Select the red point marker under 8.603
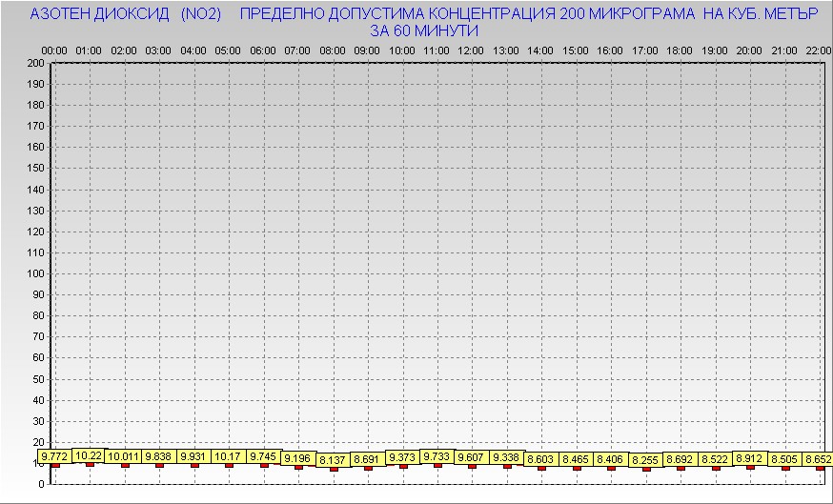 [541, 468]
